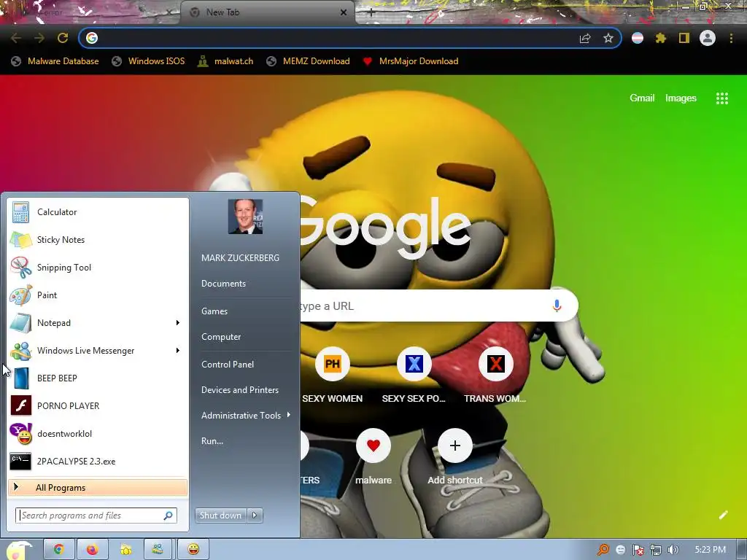Click the Firefox taskbar icon

click(x=92, y=550)
